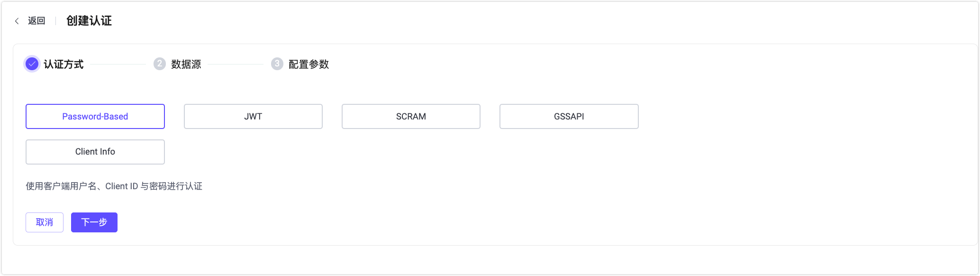Click the 下一步 next step button
This screenshot has width=980, height=276.
94,222
